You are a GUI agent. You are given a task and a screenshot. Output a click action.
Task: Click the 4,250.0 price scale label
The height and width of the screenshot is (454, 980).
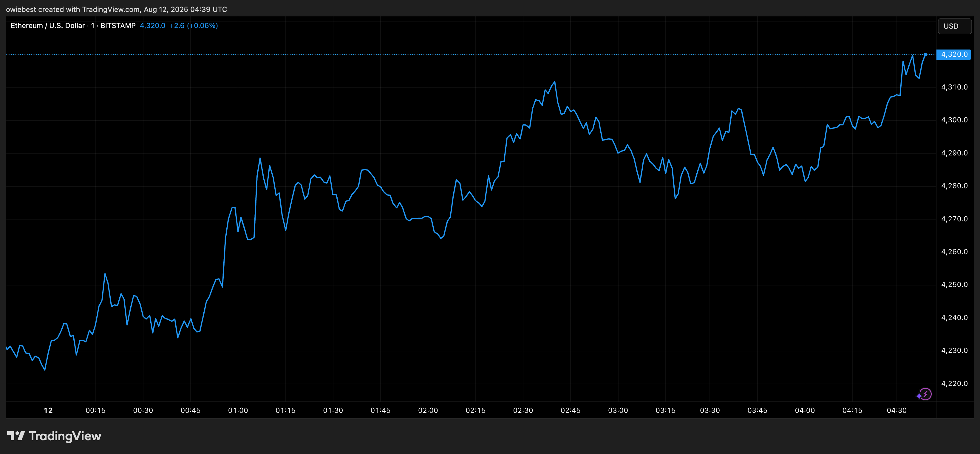pos(954,285)
